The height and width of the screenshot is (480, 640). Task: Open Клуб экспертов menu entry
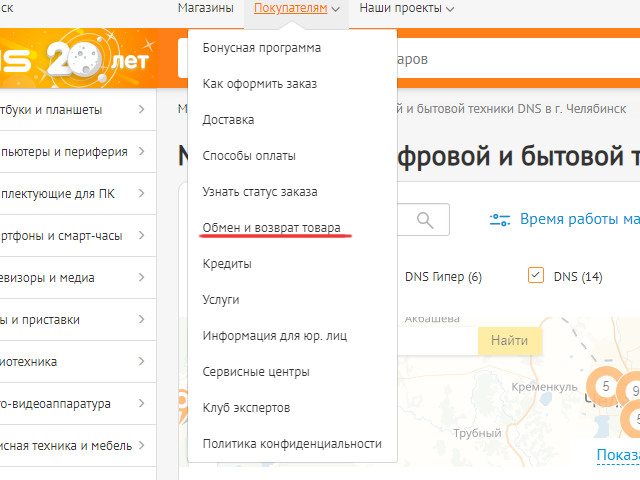tap(246, 407)
